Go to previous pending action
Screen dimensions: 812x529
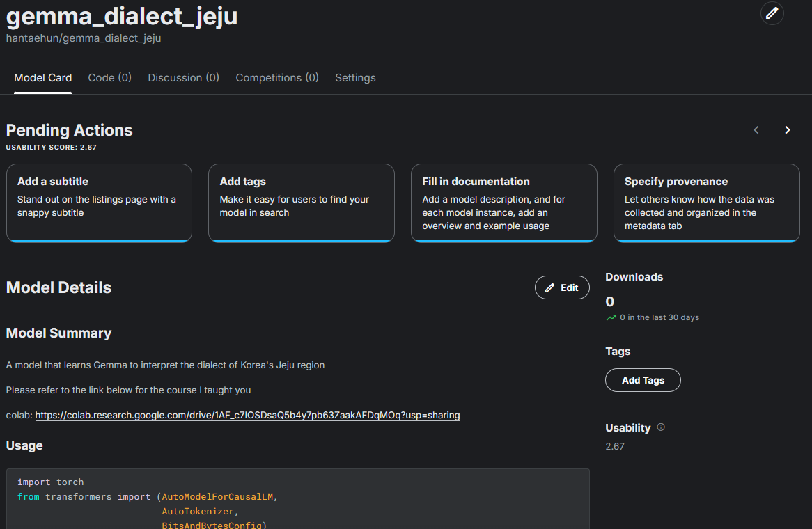coord(756,130)
